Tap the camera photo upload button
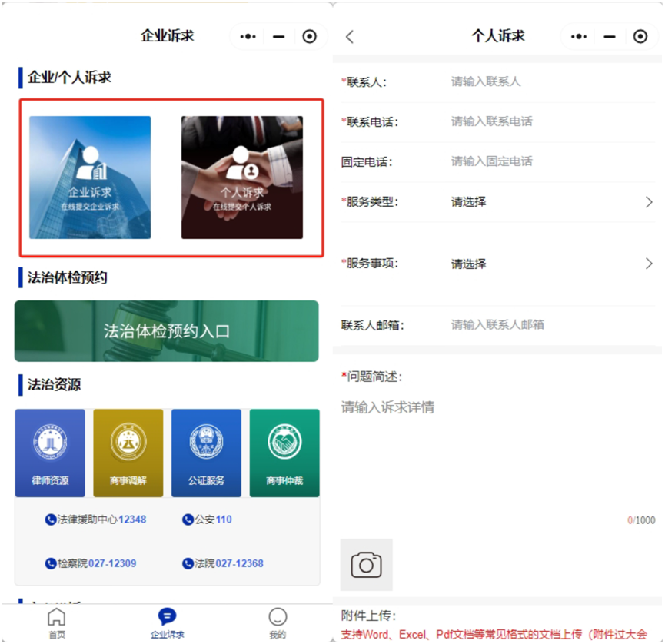The width and height of the screenshot is (665, 644). (x=367, y=565)
